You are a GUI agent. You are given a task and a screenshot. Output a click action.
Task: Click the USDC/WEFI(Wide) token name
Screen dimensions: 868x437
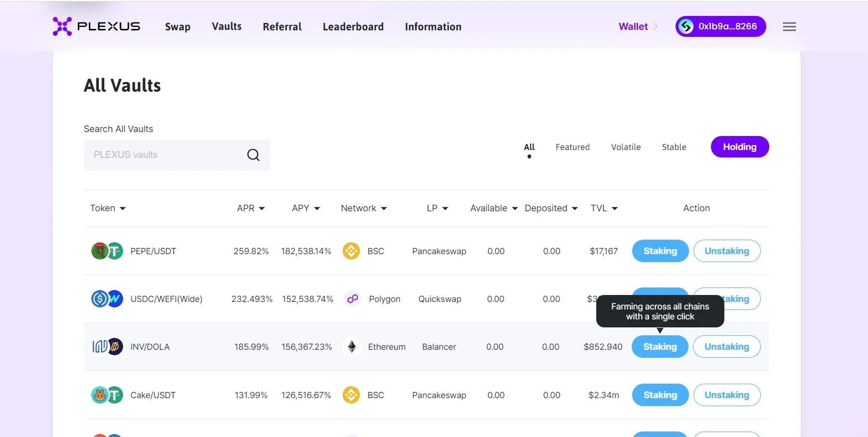167,299
